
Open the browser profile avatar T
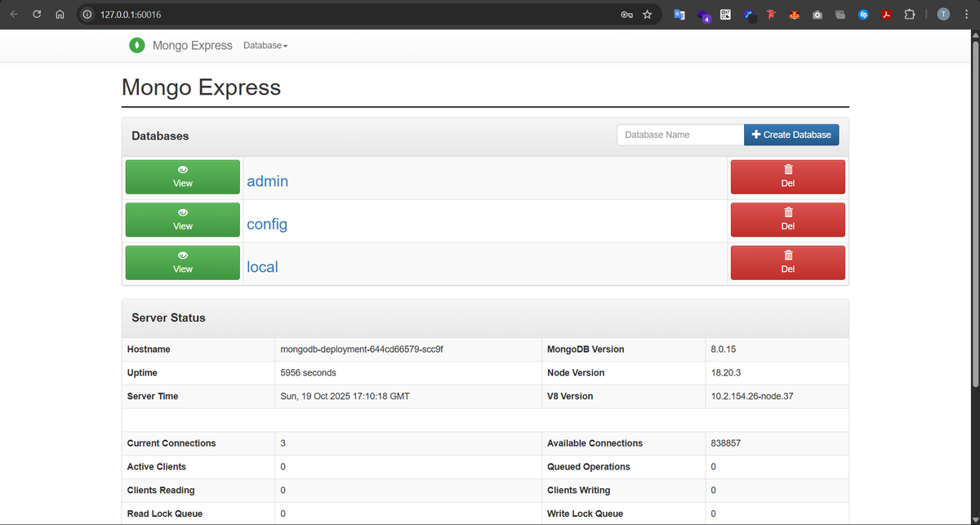[943, 15]
